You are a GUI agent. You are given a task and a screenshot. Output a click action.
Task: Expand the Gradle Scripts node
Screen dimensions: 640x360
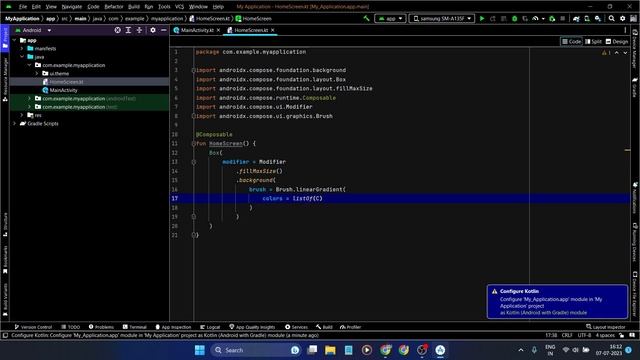(x=15, y=123)
